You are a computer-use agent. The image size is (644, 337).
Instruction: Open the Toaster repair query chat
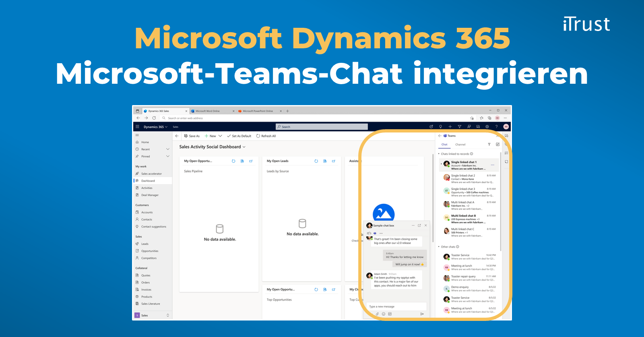(469, 278)
